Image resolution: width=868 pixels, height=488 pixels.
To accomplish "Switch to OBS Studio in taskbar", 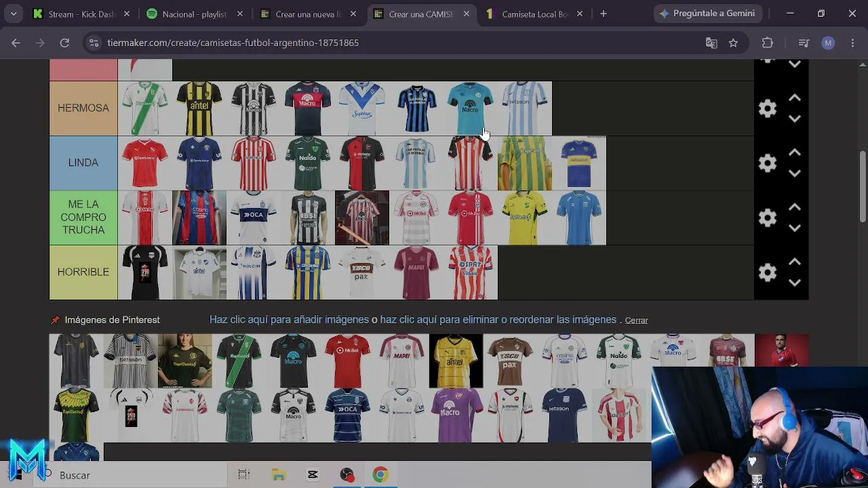I will click(347, 475).
